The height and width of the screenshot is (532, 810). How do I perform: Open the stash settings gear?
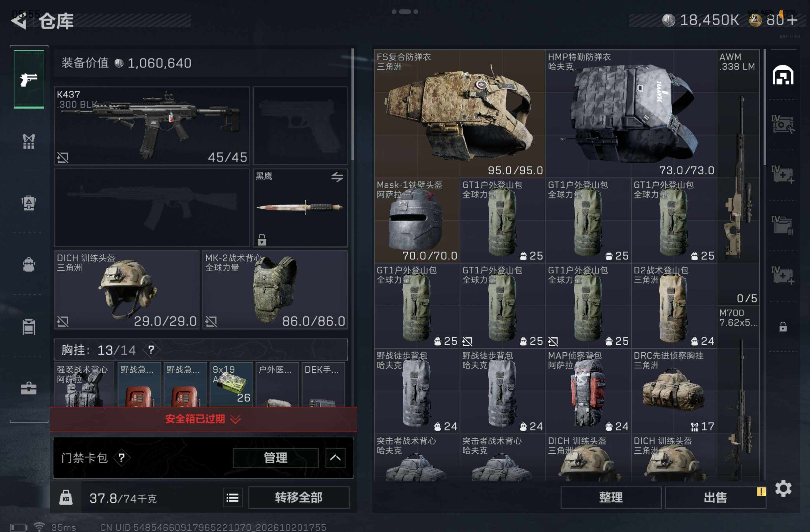783,488
